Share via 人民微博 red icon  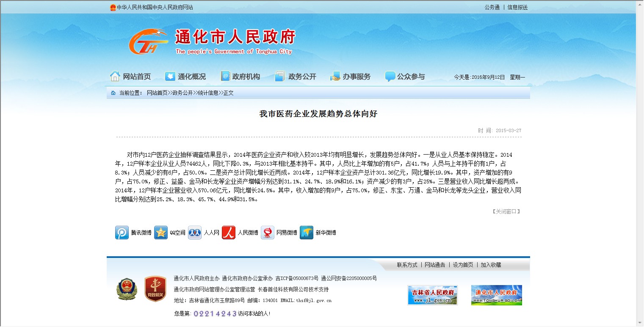pos(229,233)
